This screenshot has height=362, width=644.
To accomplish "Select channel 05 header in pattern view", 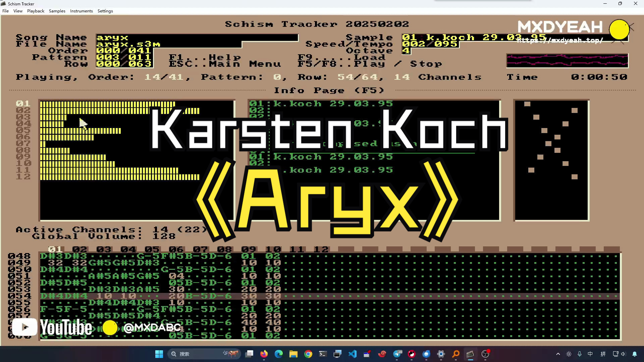I will pos(152,249).
